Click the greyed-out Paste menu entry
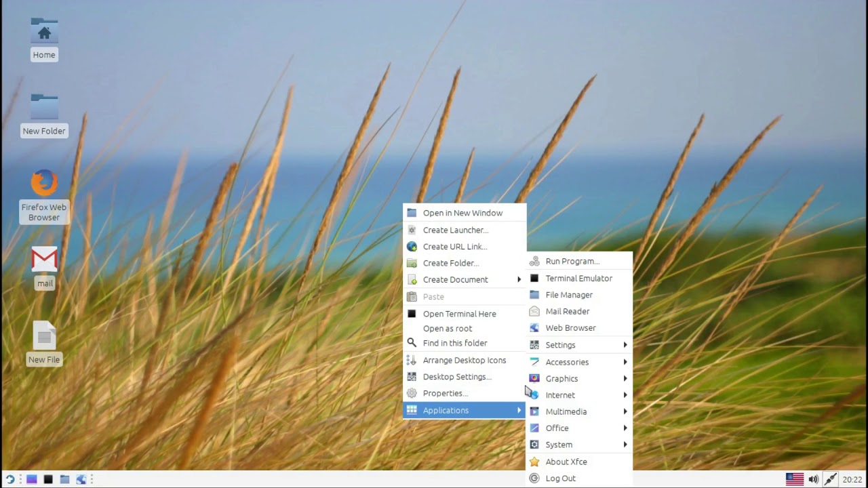This screenshot has height=488, width=868. click(465, 296)
